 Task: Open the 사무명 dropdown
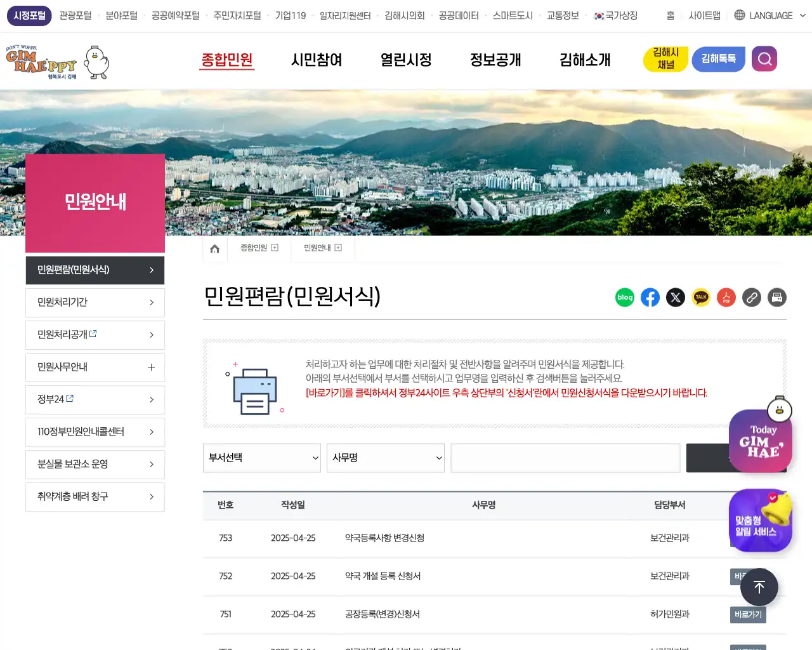(x=386, y=458)
